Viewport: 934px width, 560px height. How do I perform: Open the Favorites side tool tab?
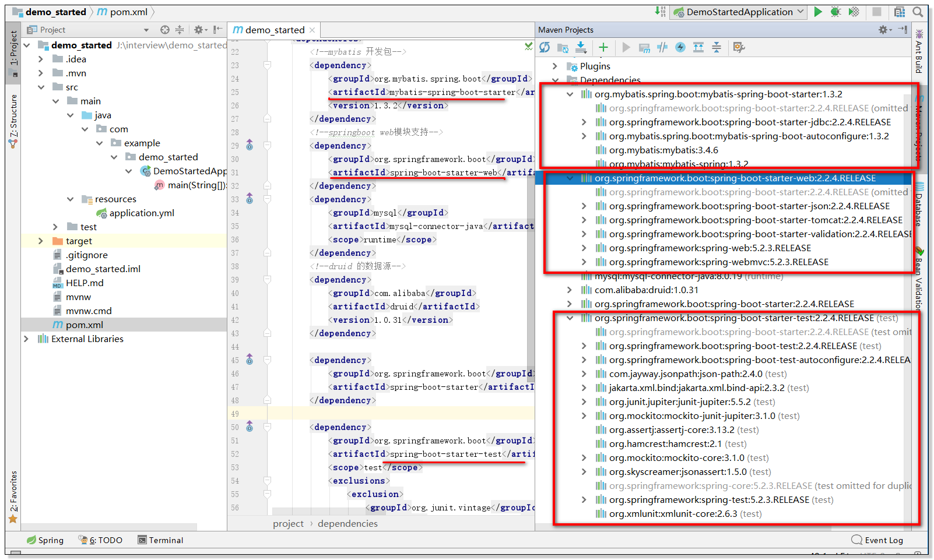coord(13,496)
